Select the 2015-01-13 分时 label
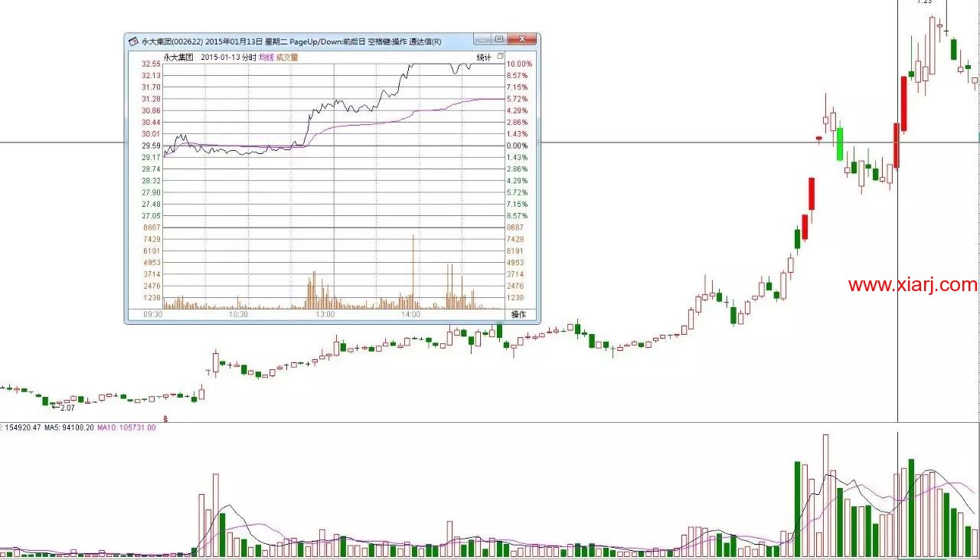 click(x=227, y=57)
